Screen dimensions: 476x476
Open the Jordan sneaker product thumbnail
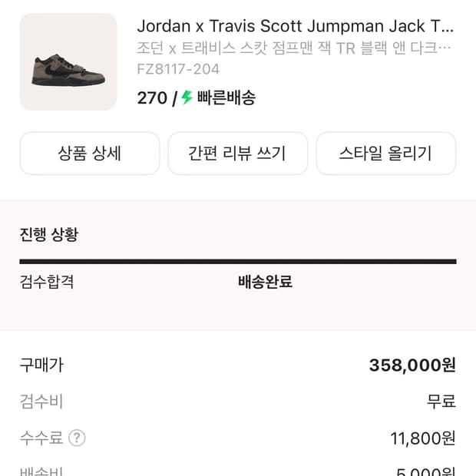pos(68,62)
